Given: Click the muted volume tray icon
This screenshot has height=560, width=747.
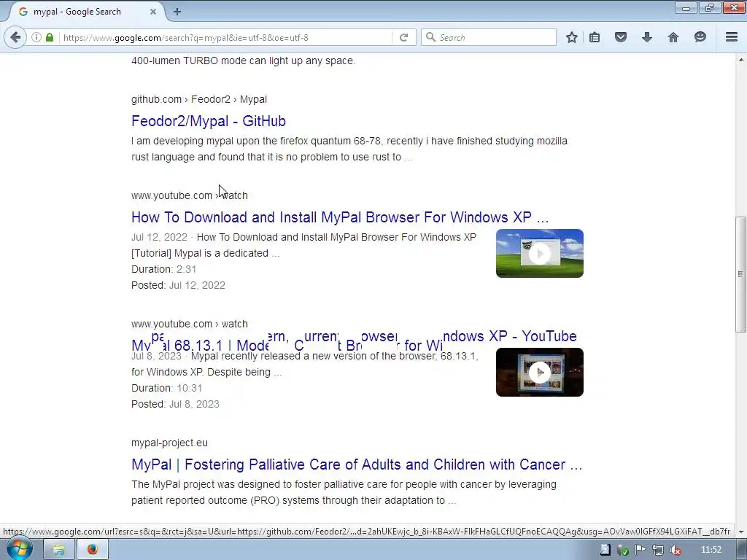Looking at the screenshot, I should (x=675, y=550).
